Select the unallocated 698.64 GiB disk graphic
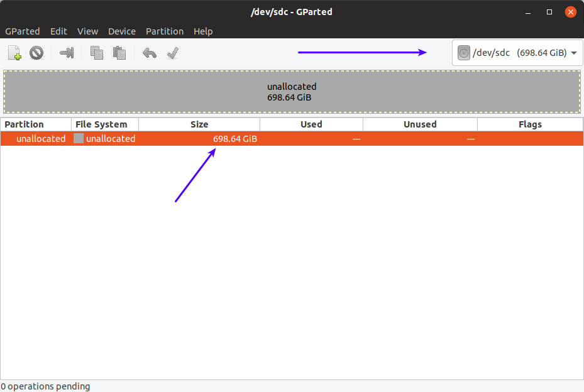 (292, 92)
